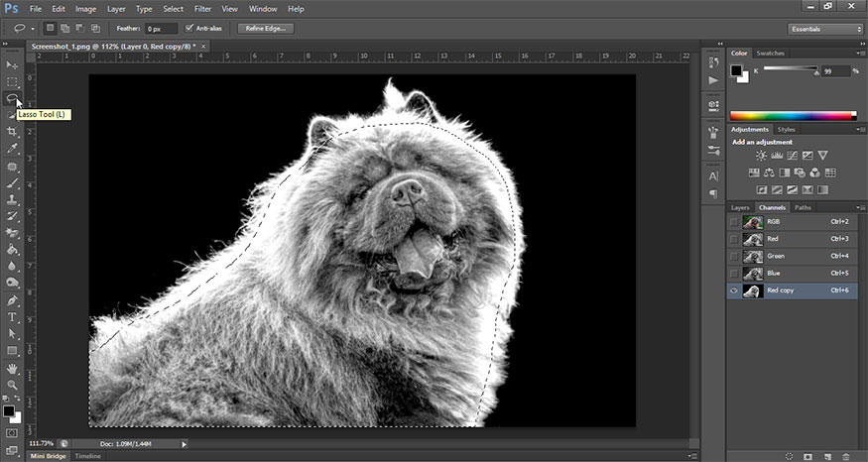Select the Rectangular Marquee tool
The image size is (868, 462).
click(12, 82)
